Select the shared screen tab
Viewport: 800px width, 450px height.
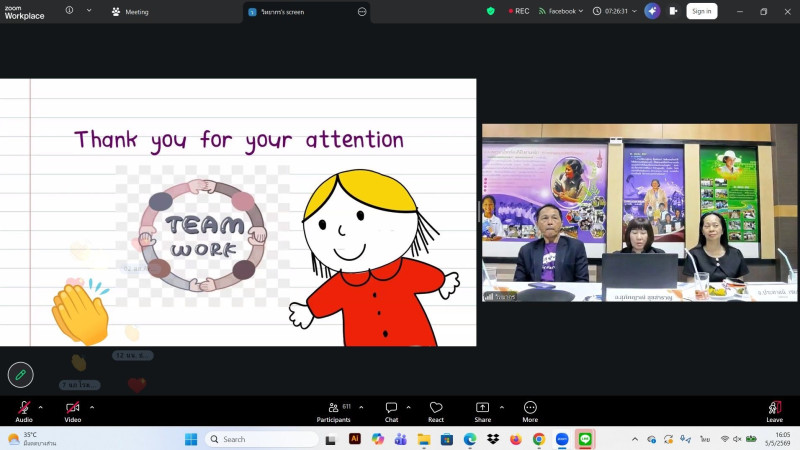tap(306, 12)
